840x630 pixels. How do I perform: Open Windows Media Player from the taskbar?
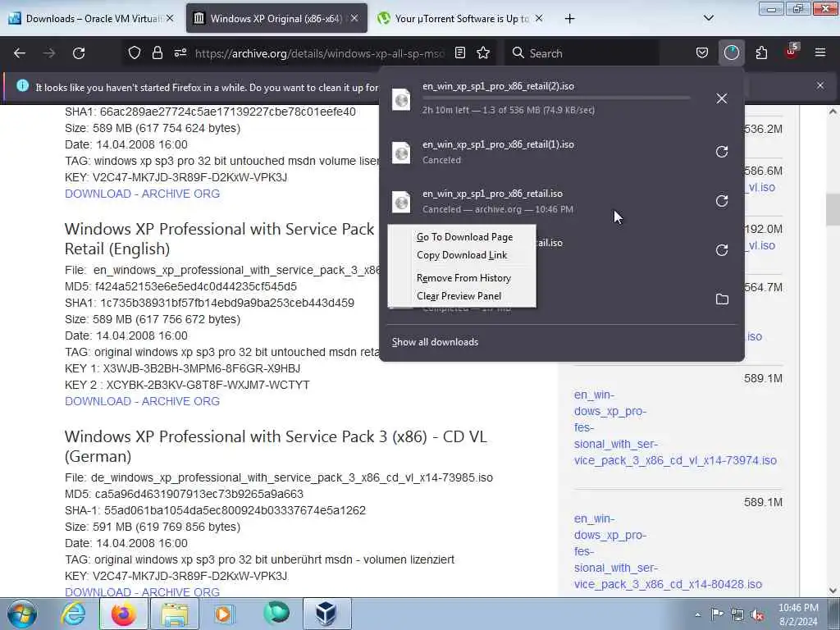tap(224, 614)
